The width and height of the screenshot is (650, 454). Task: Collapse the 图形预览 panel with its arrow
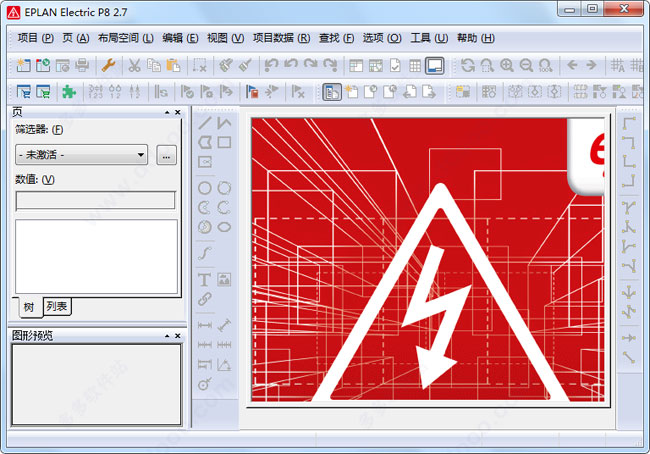tap(166, 335)
